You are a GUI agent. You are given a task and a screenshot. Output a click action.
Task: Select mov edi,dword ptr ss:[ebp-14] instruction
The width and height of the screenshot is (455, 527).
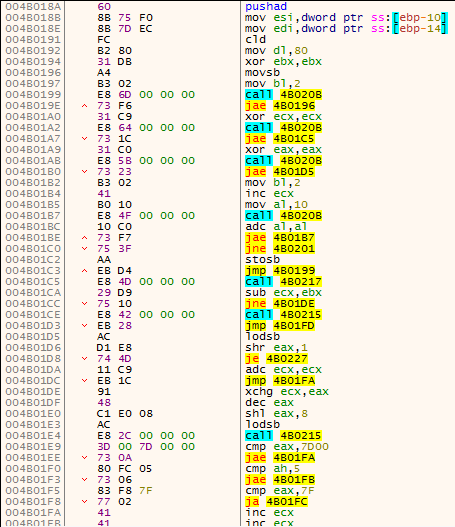point(346,29)
